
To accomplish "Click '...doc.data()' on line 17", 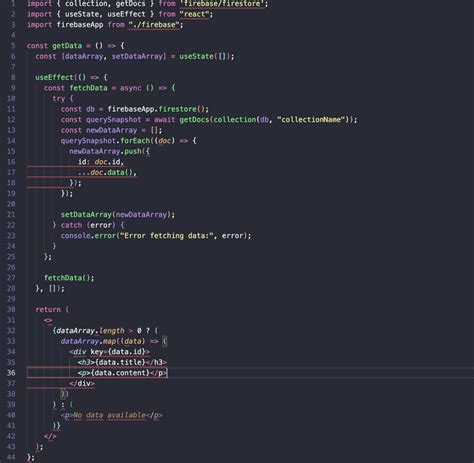I will 105,172.
